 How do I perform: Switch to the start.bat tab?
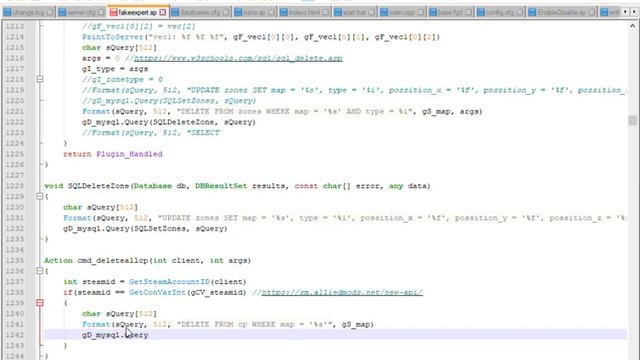[354, 13]
